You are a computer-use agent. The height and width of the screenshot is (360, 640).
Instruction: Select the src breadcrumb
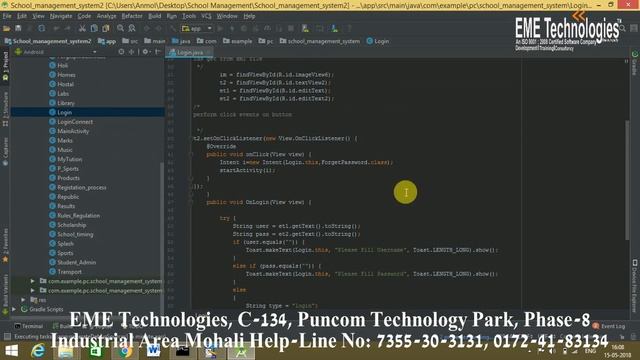130,41
